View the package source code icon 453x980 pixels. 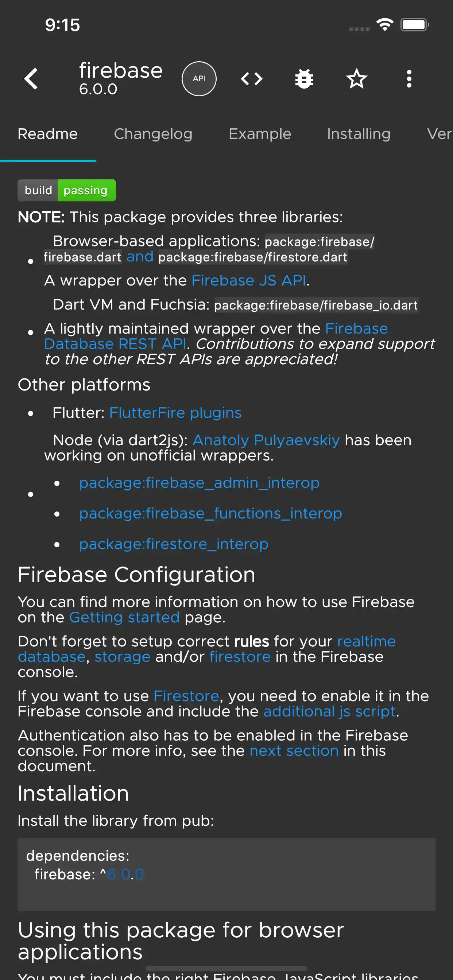tap(252, 78)
